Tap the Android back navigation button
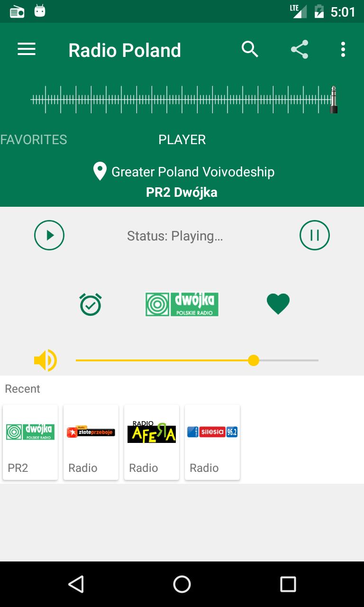364x607 pixels. tap(76, 584)
